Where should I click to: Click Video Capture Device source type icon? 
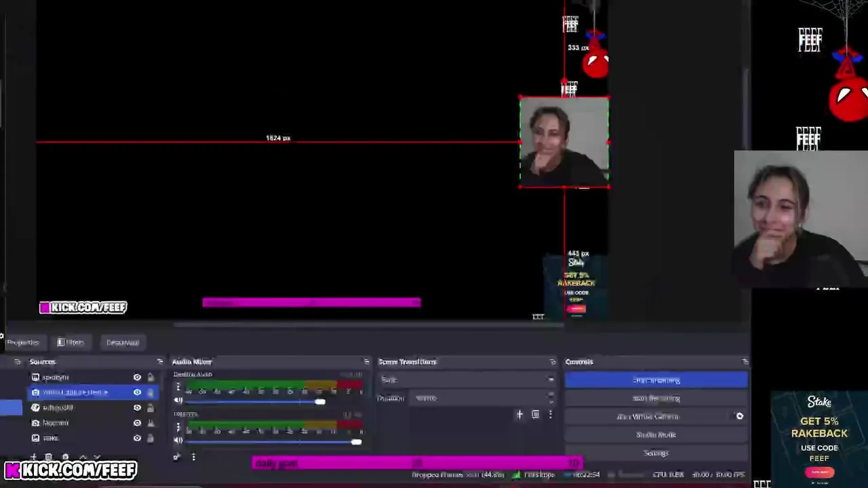(35, 392)
